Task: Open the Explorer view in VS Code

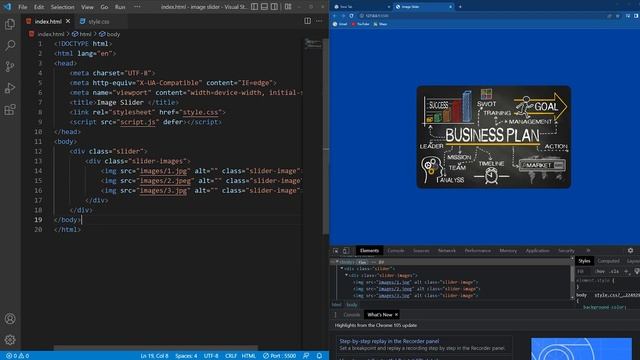Action: pyautogui.click(x=10, y=24)
